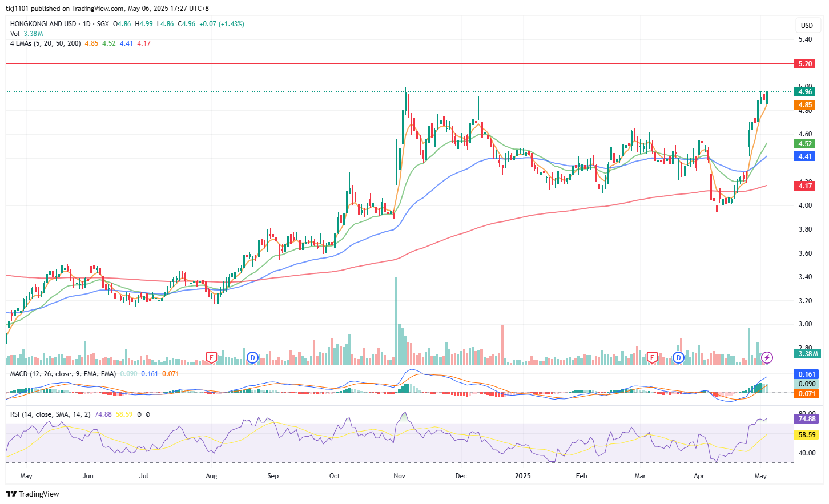Click the 4 EMAs (5, 20, 50, 200) legend
Viewport: 829px width, 504px height.
45,43
